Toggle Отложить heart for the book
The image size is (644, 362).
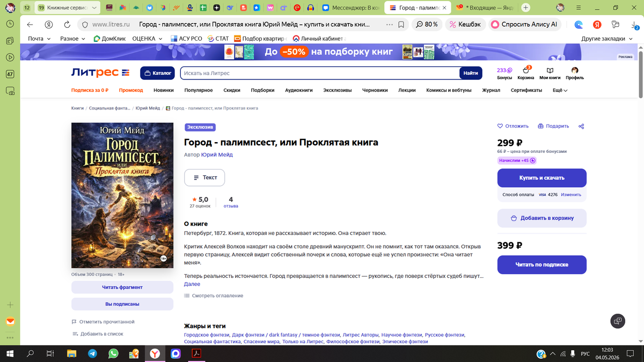pyautogui.click(x=513, y=126)
